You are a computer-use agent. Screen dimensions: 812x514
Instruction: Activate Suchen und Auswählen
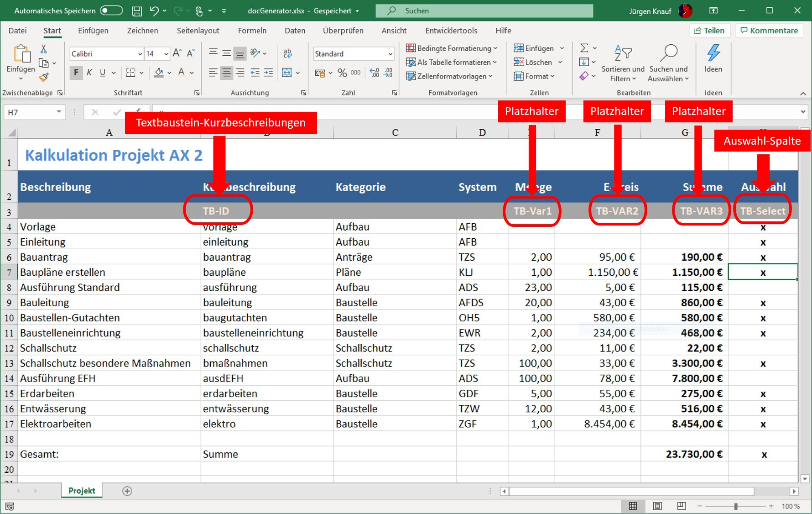669,63
